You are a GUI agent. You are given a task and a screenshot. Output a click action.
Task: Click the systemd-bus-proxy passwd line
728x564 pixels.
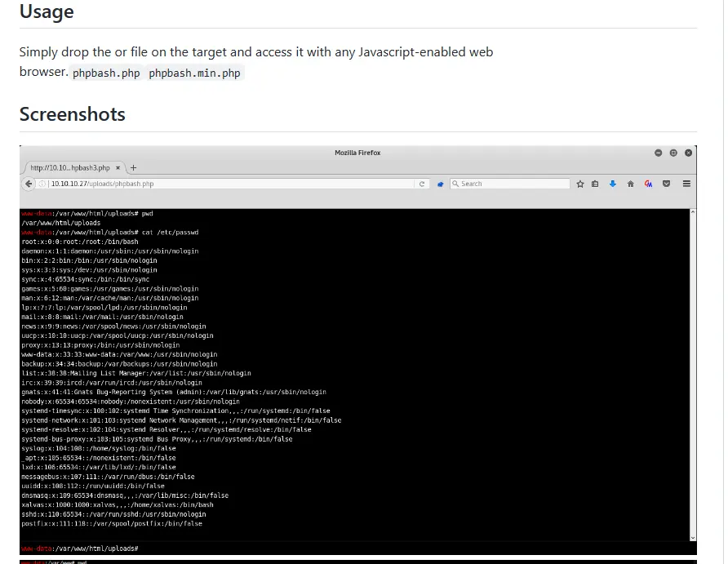(157, 439)
